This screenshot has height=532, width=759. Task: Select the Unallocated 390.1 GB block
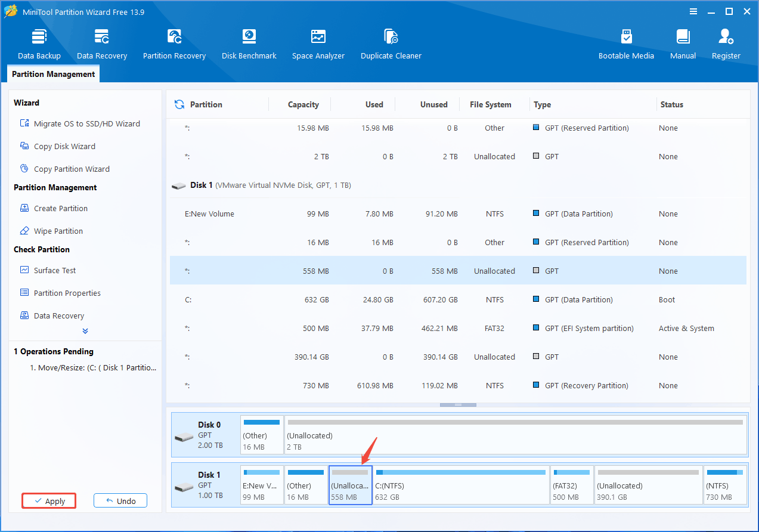click(648, 485)
